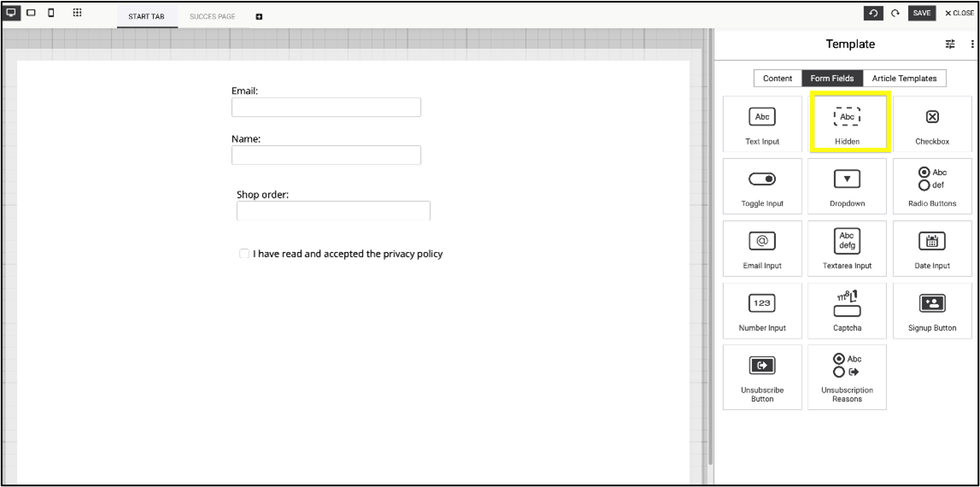Redo the last change
Image resolution: width=980 pixels, height=487 pixels.
[895, 13]
